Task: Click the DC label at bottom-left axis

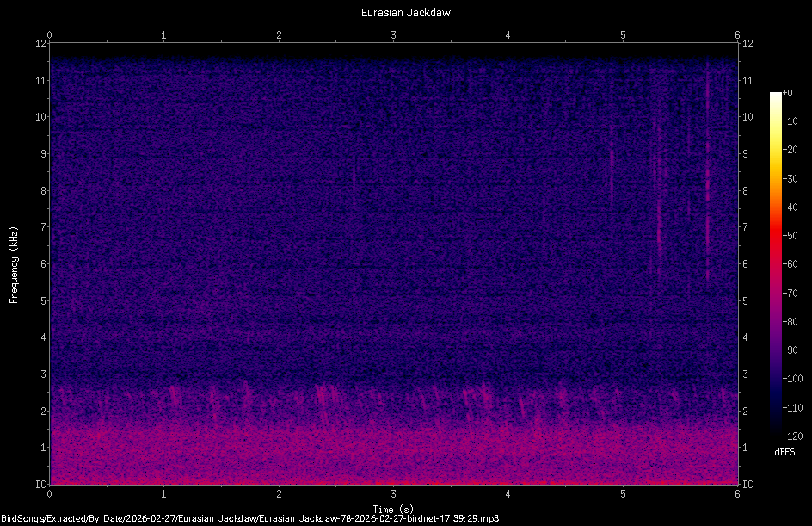Action: (x=41, y=485)
